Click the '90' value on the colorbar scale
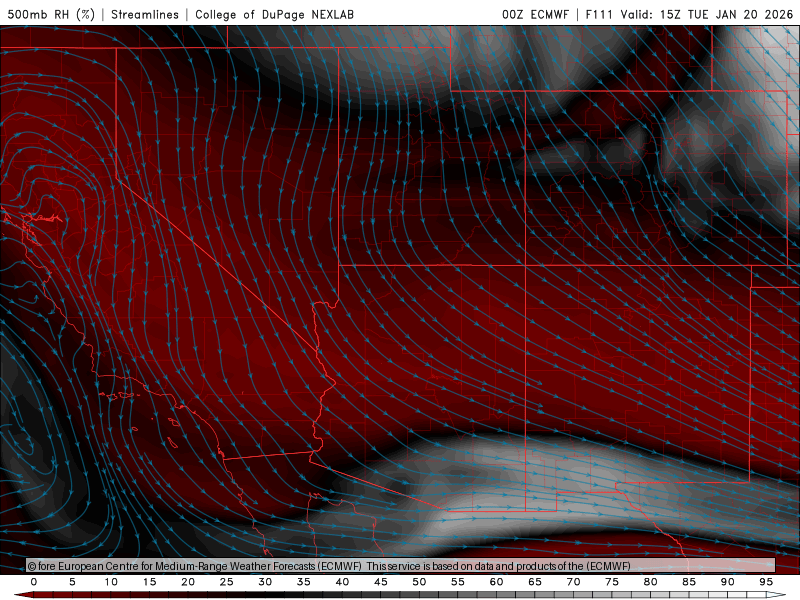This screenshot has height=600, width=800. [728, 582]
